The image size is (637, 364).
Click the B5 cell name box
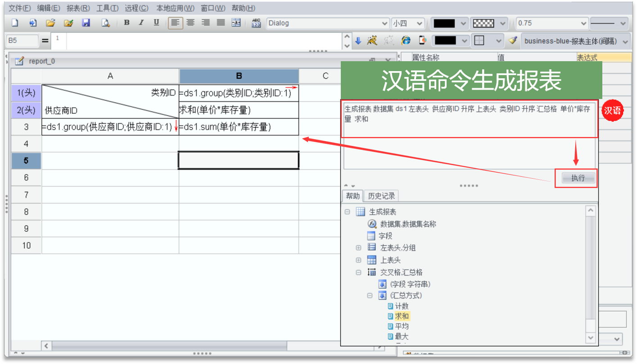(x=22, y=40)
